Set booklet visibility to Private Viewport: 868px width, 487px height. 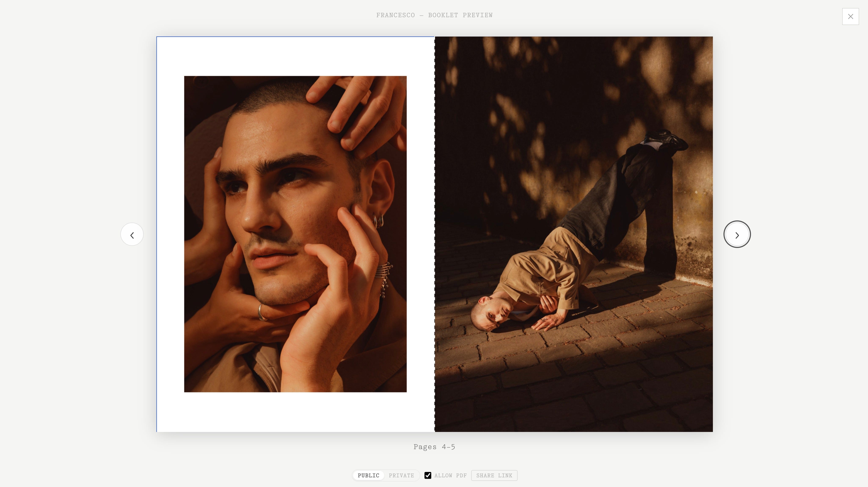coord(401,476)
